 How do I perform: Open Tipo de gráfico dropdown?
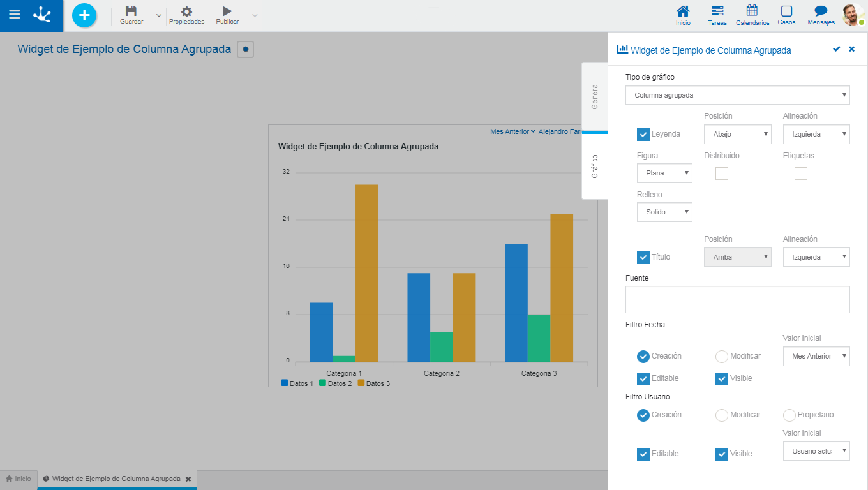pyautogui.click(x=738, y=95)
